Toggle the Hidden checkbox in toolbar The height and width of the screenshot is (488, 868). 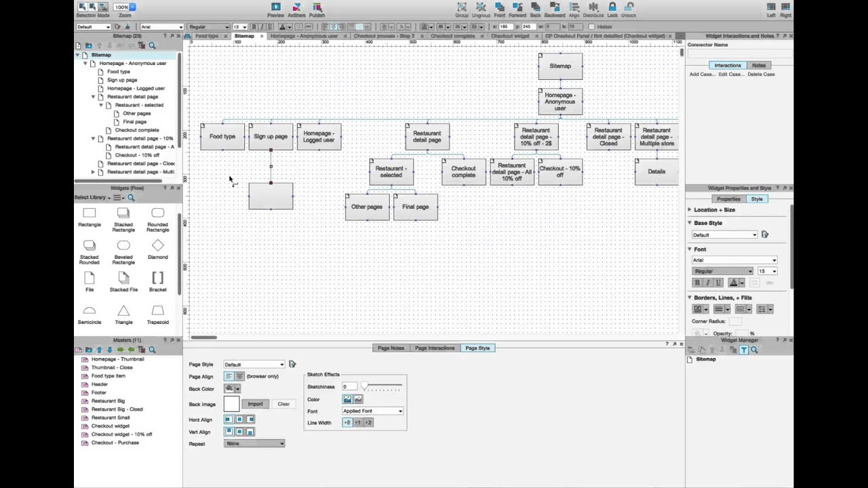tap(592, 27)
